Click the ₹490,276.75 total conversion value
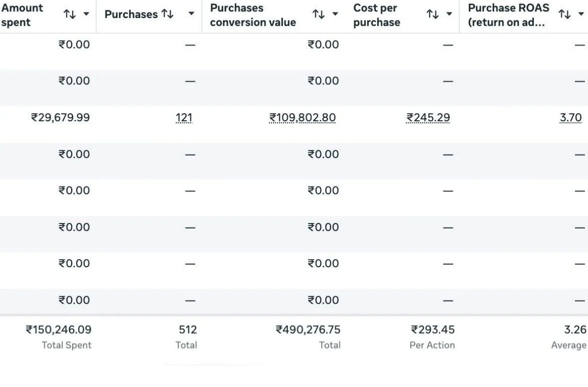 [x=308, y=329]
